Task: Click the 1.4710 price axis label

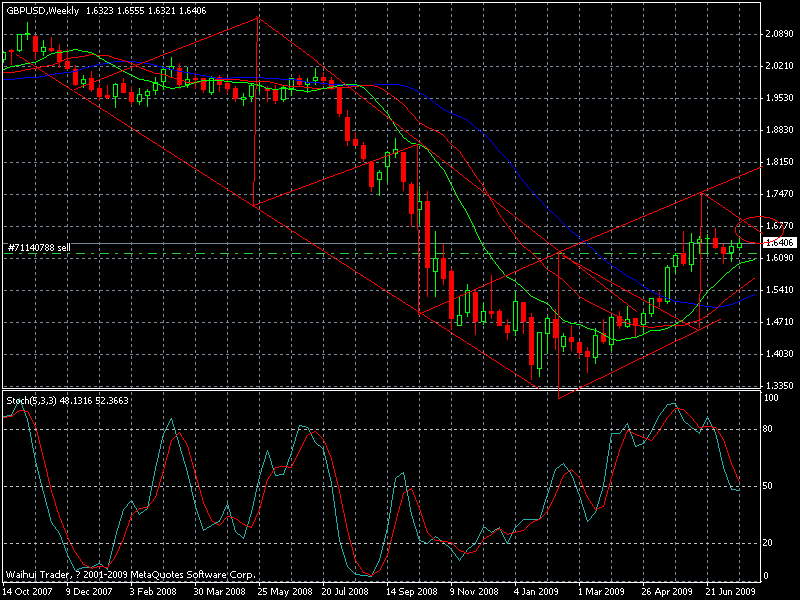Action: pos(780,322)
